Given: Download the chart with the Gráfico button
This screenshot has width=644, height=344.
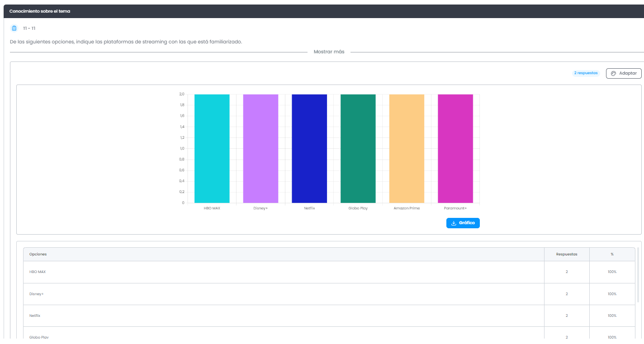Looking at the screenshot, I should (463, 223).
